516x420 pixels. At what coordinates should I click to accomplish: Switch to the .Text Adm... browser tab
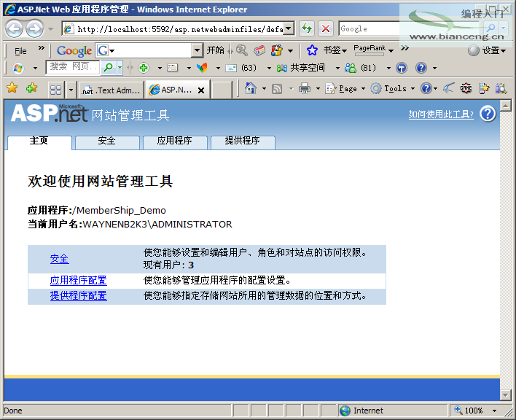(x=112, y=90)
